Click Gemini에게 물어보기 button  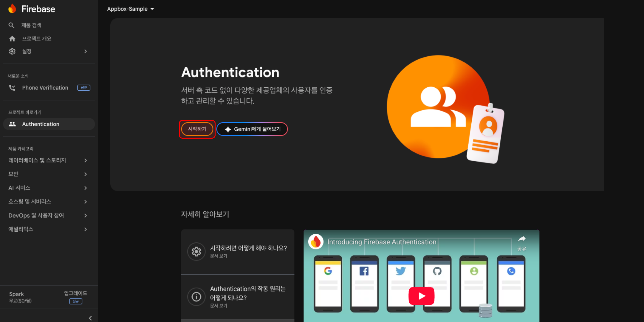tap(252, 129)
